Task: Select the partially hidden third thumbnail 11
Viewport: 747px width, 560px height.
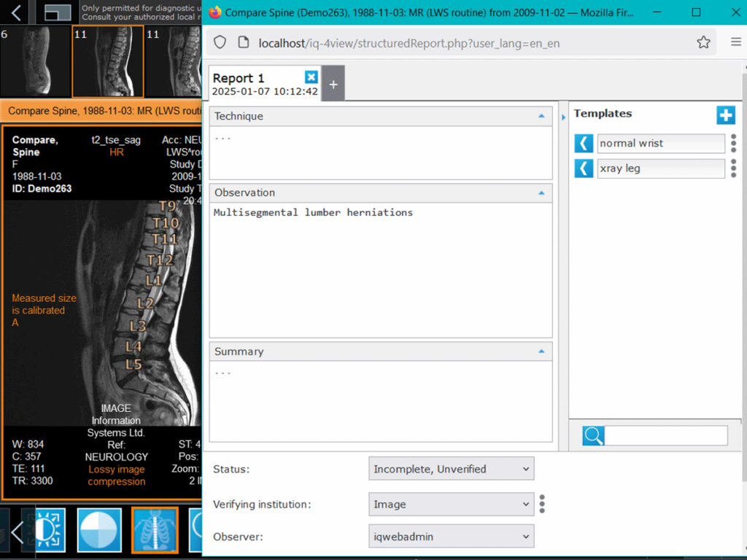Action: (174, 61)
